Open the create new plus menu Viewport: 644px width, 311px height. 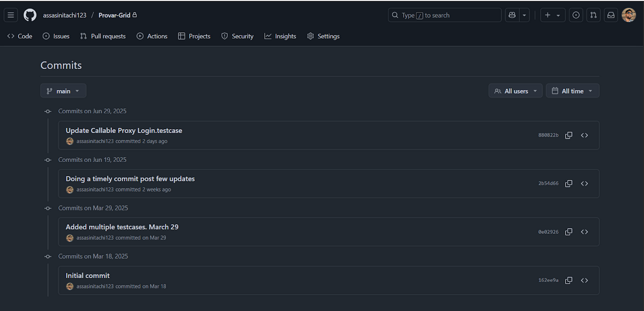pyautogui.click(x=552, y=15)
